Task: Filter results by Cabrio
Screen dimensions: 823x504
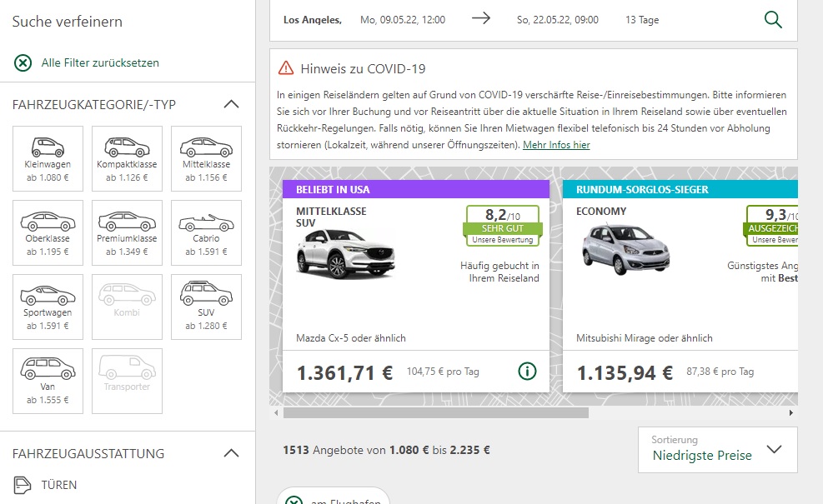Action: pos(206,232)
